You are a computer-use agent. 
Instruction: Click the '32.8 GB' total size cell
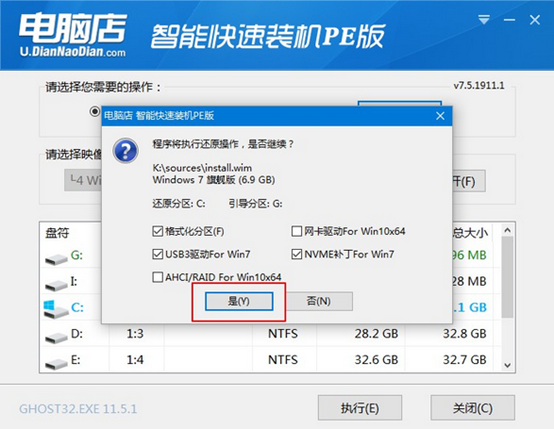(x=465, y=334)
